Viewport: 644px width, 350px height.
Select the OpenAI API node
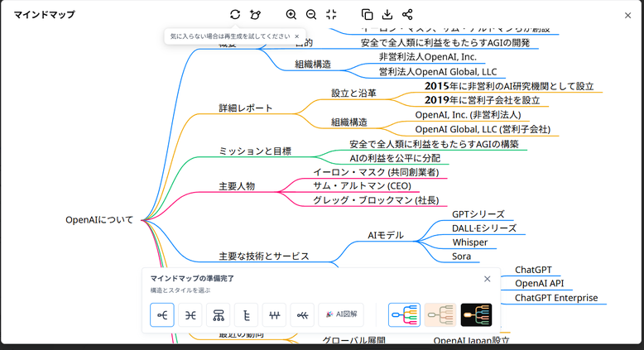(x=539, y=284)
